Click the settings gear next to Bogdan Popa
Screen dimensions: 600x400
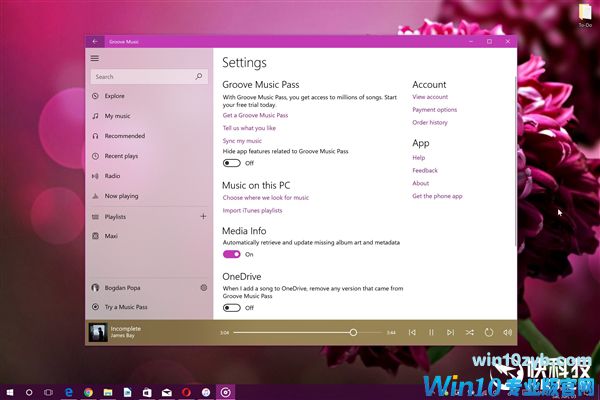pyautogui.click(x=204, y=287)
